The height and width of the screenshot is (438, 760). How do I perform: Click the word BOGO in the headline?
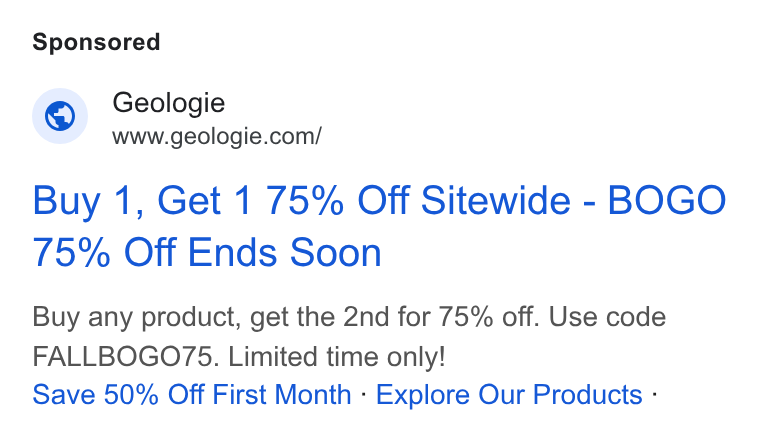[666, 201]
